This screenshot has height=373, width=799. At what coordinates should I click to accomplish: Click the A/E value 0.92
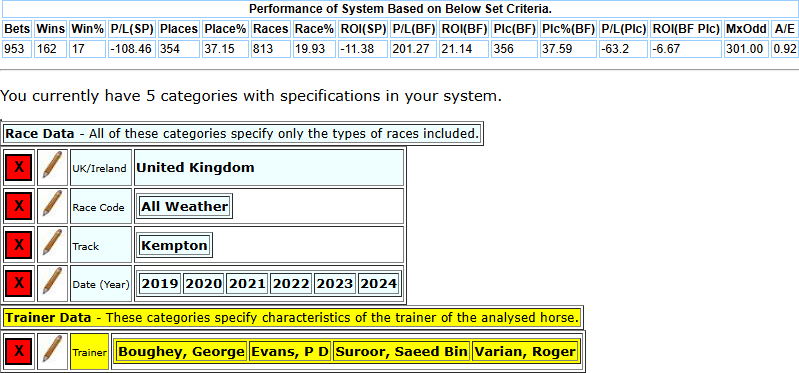pyautogui.click(x=784, y=49)
